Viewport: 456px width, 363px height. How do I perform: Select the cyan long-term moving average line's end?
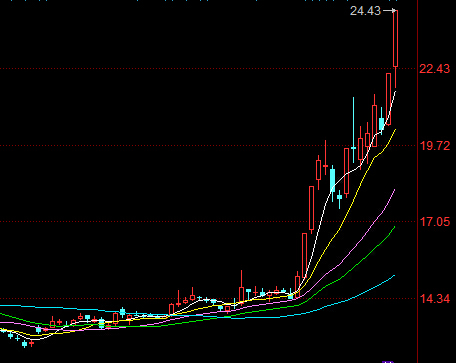(394, 276)
